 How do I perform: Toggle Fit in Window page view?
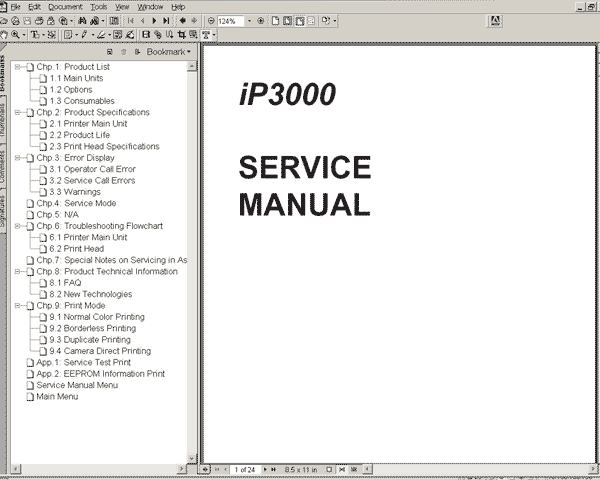287,21
